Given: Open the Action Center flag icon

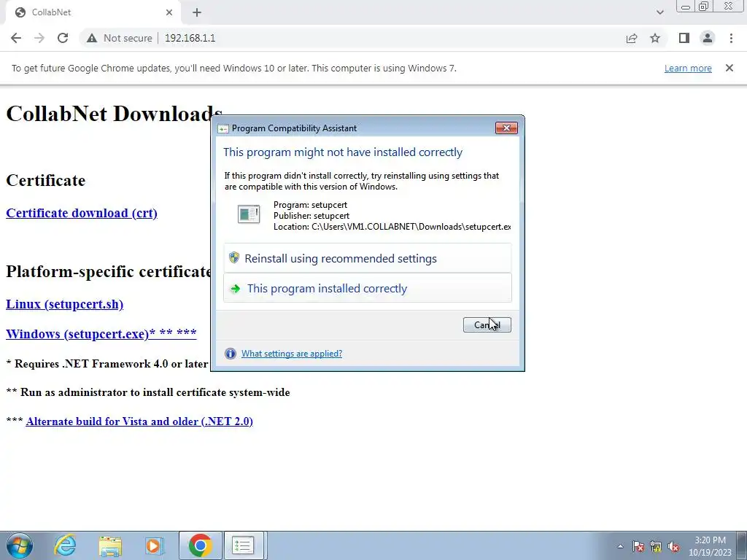Looking at the screenshot, I should tap(638, 546).
